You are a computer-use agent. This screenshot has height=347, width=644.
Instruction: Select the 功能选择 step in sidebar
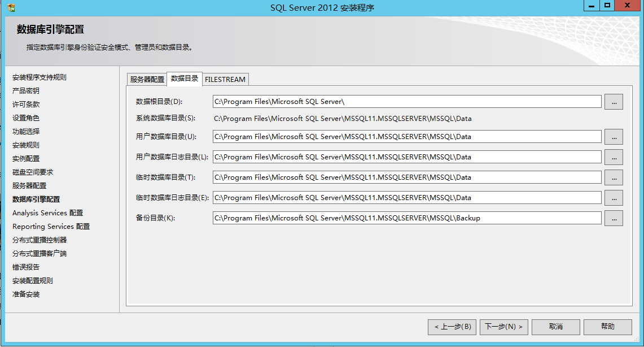click(26, 132)
